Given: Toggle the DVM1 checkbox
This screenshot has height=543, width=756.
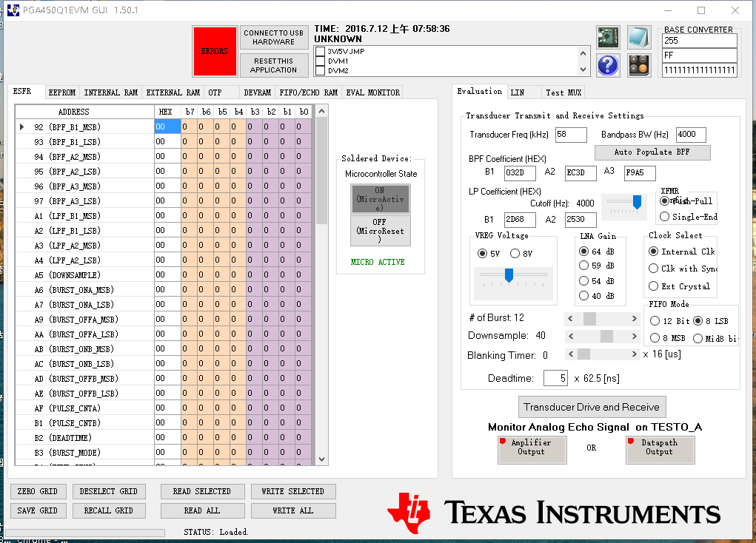Looking at the screenshot, I should pyautogui.click(x=320, y=61).
